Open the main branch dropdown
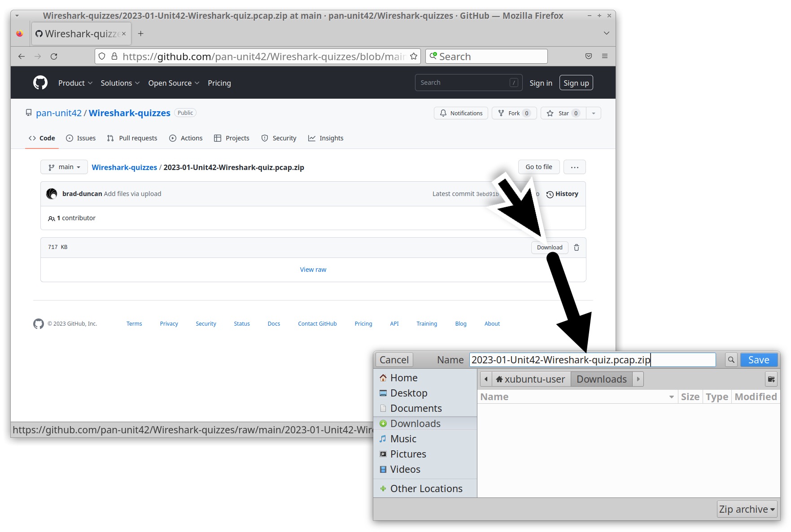 point(64,167)
